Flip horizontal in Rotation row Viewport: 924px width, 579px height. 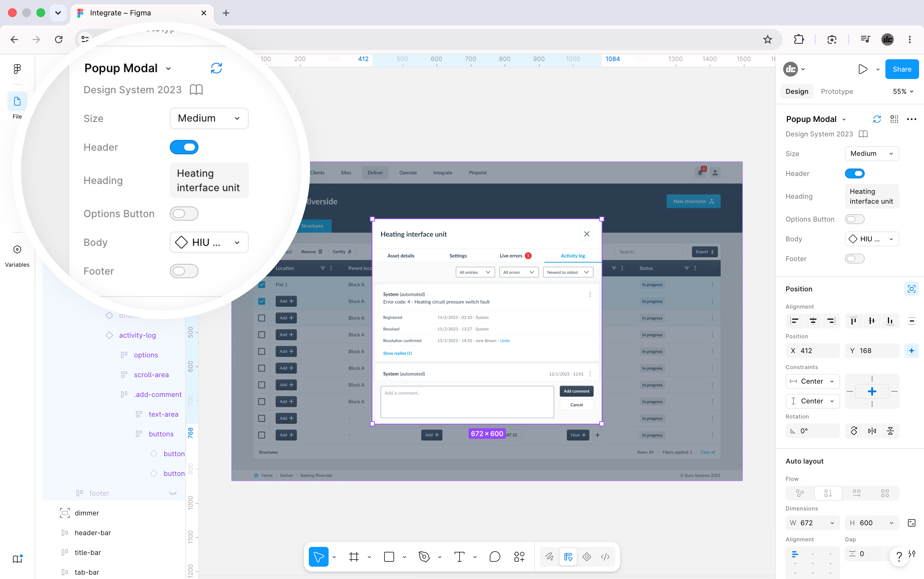point(872,431)
